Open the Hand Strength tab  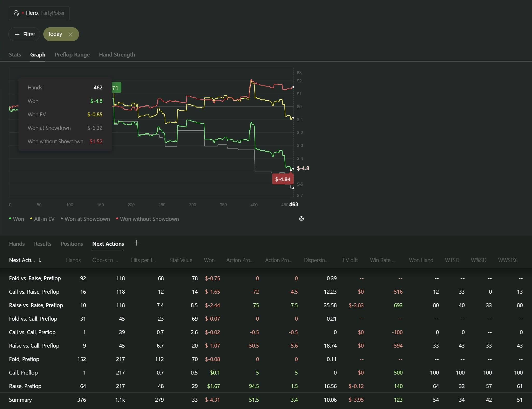point(117,55)
